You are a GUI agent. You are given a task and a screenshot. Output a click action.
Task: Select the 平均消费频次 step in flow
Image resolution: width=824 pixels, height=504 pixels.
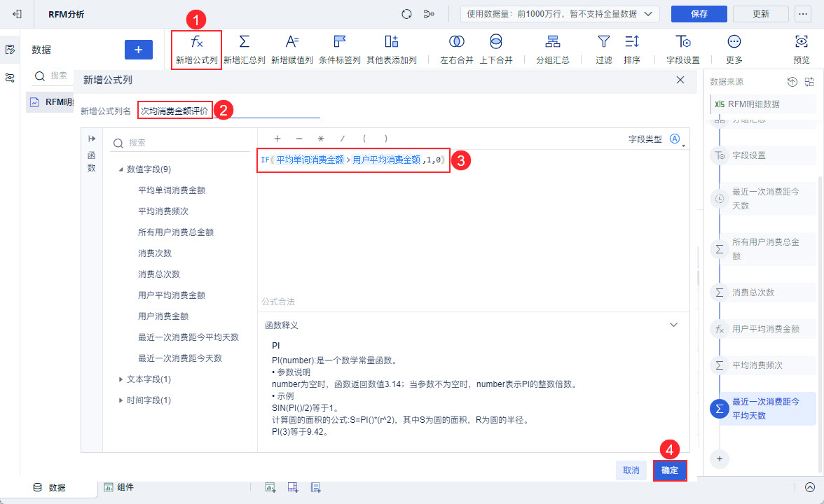[x=764, y=365]
